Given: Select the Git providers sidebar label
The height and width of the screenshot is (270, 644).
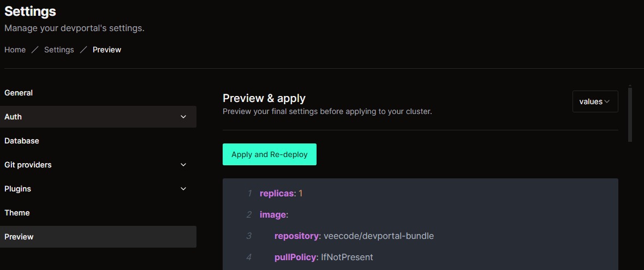Looking at the screenshot, I should tap(28, 165).
